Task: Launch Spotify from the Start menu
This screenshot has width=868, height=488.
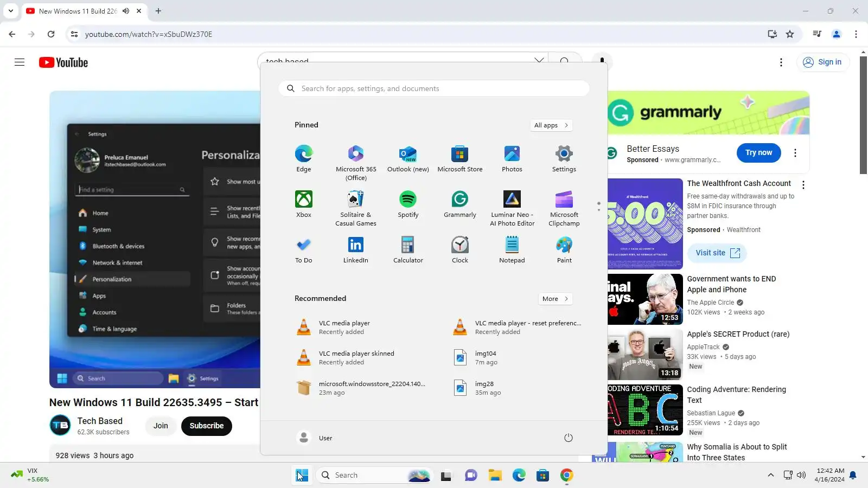Action: click(x=408, y=204)
